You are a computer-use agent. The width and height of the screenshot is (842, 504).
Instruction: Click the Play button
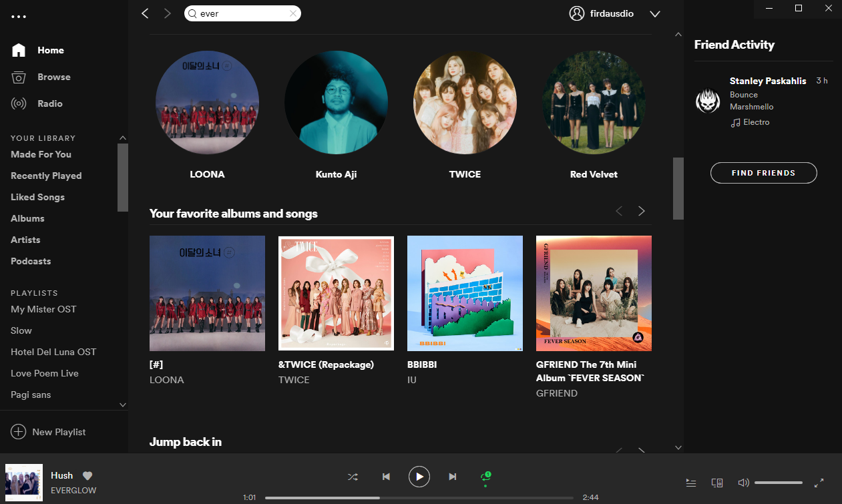[x=419, y=477]
